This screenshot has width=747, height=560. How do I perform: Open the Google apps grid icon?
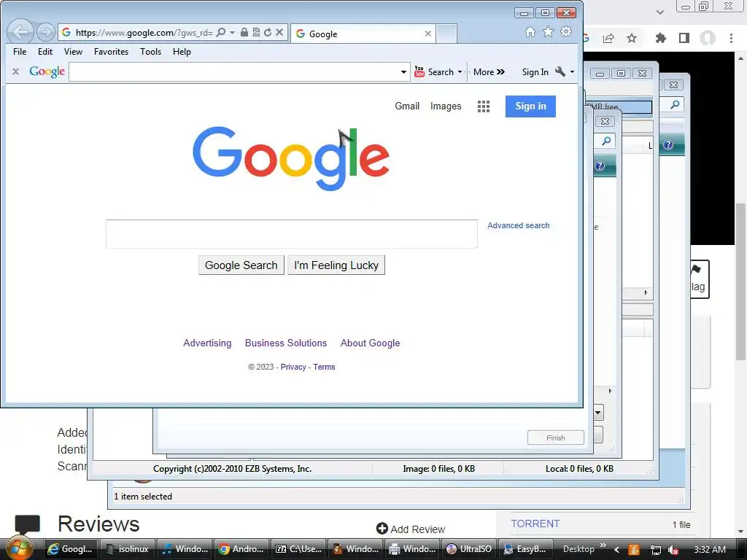pyautogui.click(x=484, y=106)
